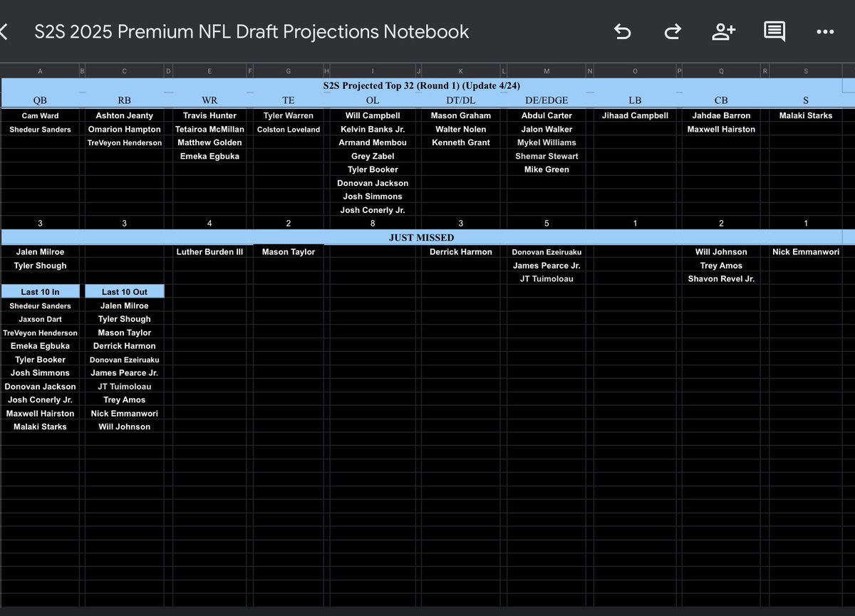
Task: Select the Shavon Revel Jr. cell
Action: [x=721, y=278]
